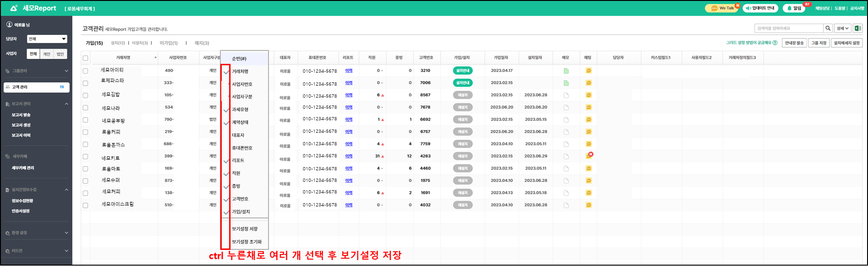The image size is (868, 267).
Task: Open green memo icon for 세모아이티 row
Action: click(x=566, y=71)
